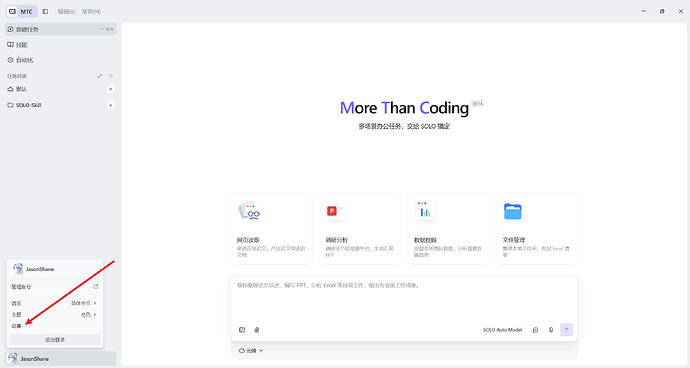
Task: Add a task to the 默认 group
Action: click(110, 89)
